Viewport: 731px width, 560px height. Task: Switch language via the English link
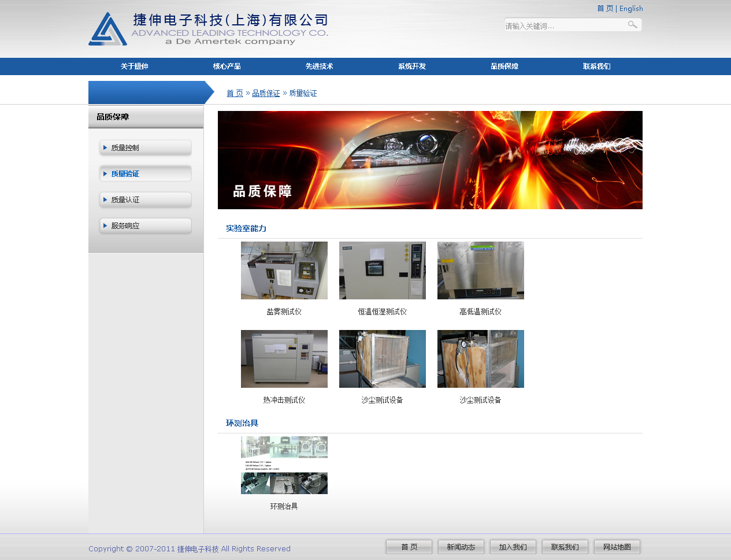pos(631,9)
